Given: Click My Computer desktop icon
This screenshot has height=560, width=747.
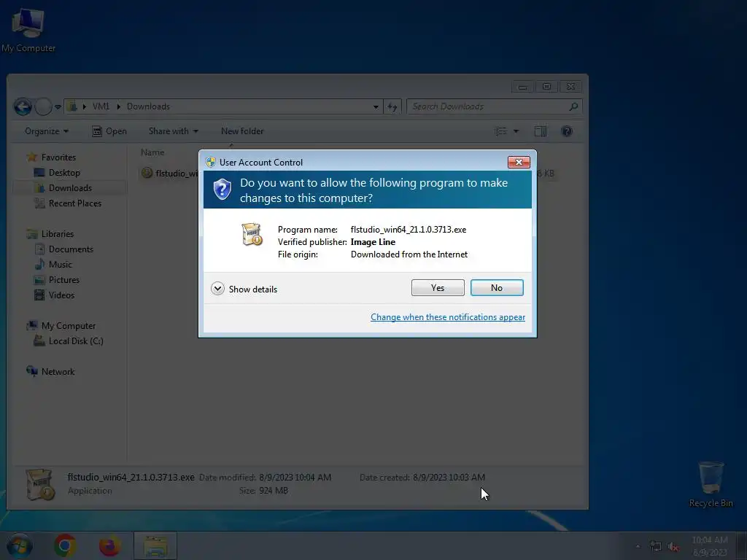Looking at the screenshot, I should pos(28,29).
